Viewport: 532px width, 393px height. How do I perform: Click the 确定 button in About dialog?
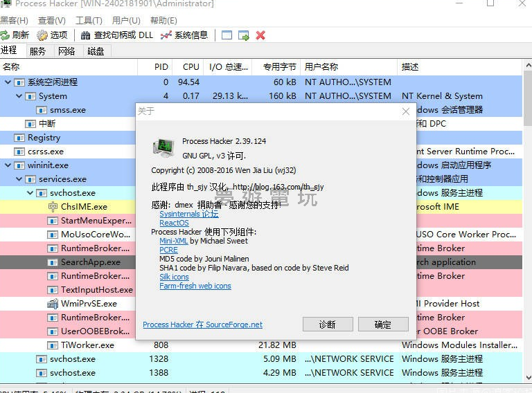pyautogui.click(x=382, y=325)
